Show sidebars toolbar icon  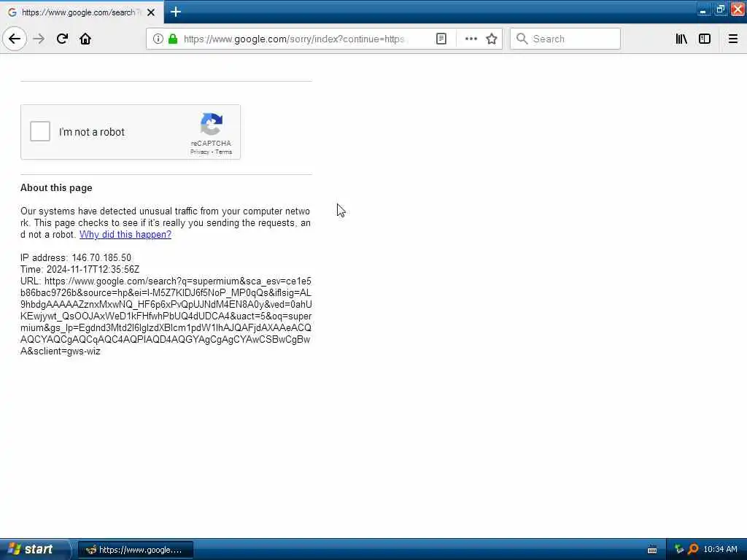(x=705, y=39)
